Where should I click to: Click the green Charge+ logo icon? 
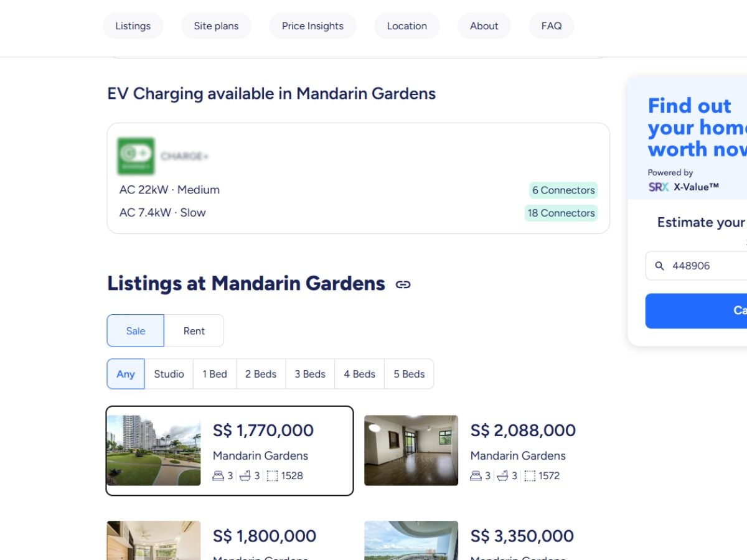click(136, 156)
